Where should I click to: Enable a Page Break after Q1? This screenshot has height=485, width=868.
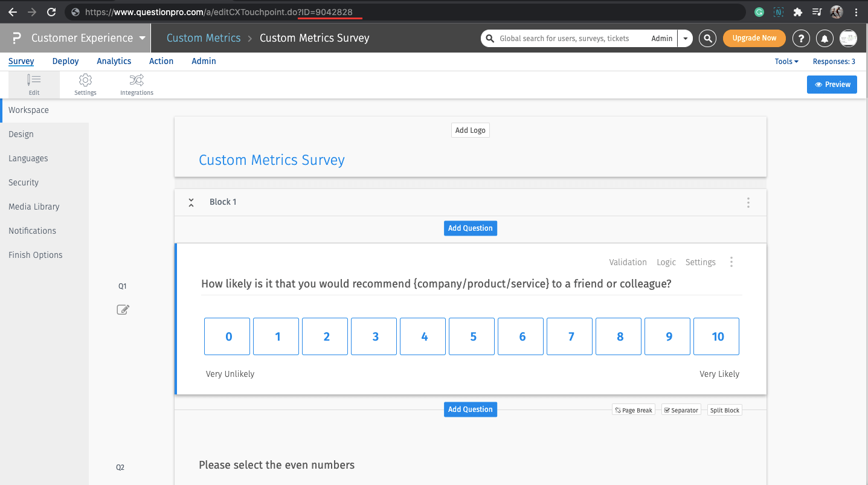point(633,410)
